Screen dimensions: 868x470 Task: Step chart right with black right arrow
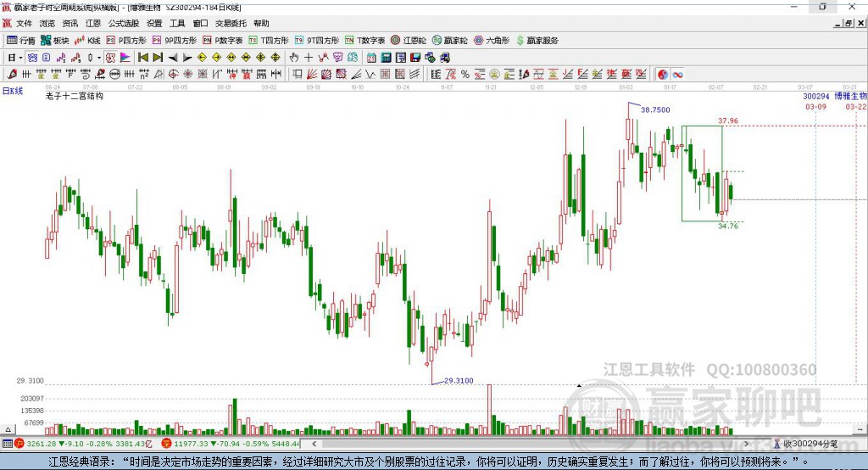pyautogui.click(x=187, y=58)
